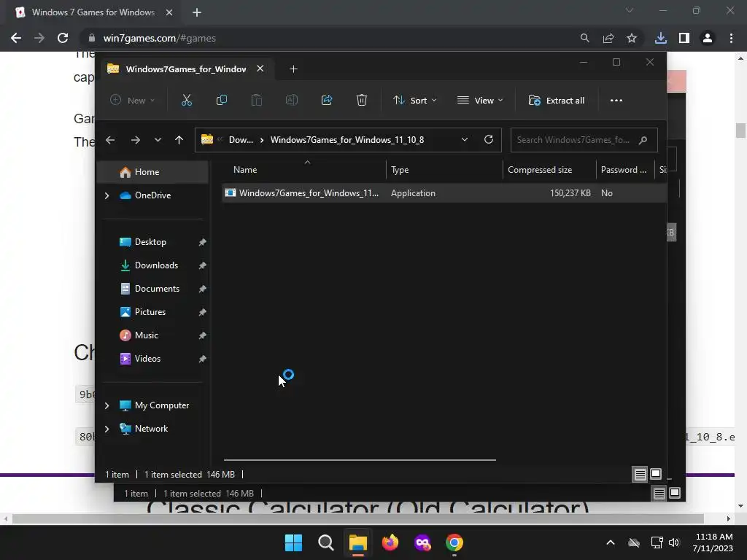
Task: Open a new Chrome tab
Action: (x=197, y=12)
